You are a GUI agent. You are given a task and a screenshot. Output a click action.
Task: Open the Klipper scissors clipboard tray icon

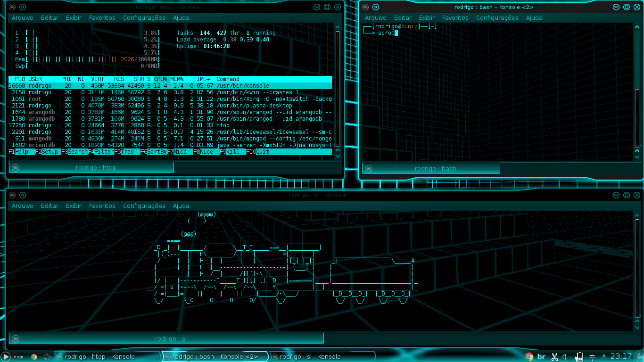point(554,357)
